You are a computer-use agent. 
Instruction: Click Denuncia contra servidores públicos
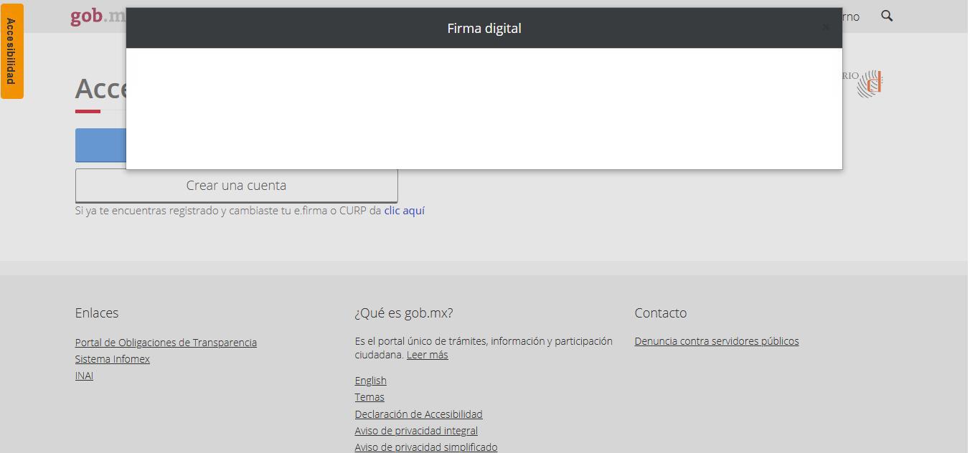(x=716, y=340)
